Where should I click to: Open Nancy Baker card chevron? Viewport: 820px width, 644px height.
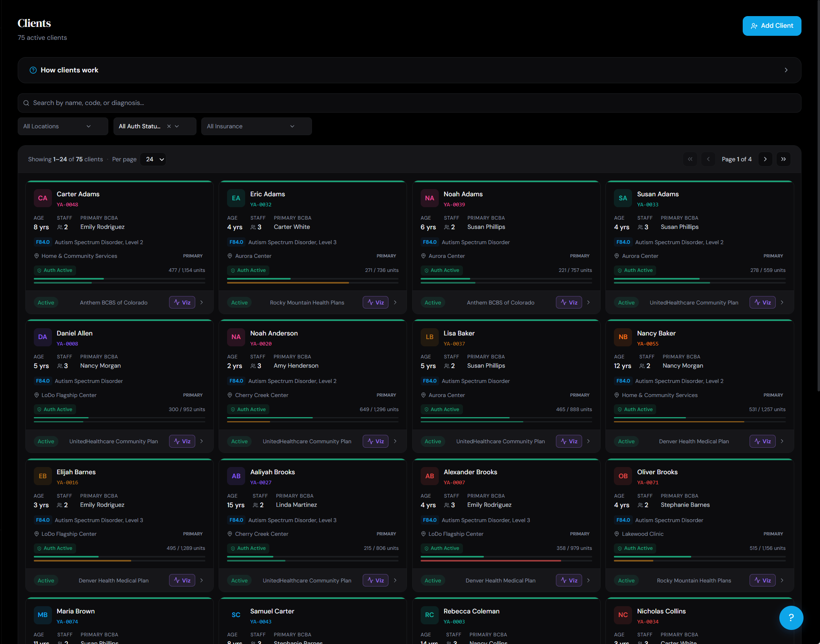coord(782,441)
